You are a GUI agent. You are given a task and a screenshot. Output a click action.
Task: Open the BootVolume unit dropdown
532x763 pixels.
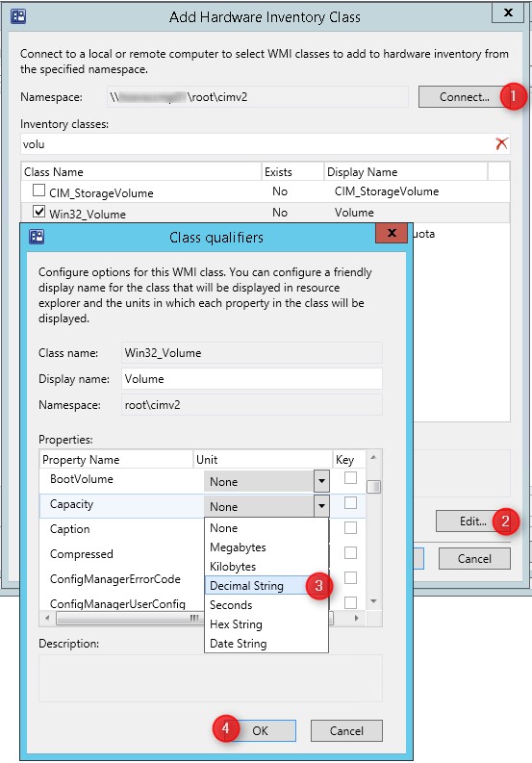pyautogui.click(x=321, y=481)
